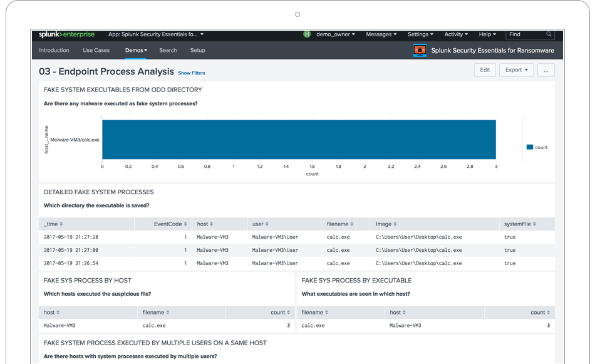595x364 pixels.
Task: Toggle the count legend series
Action: 537,147
